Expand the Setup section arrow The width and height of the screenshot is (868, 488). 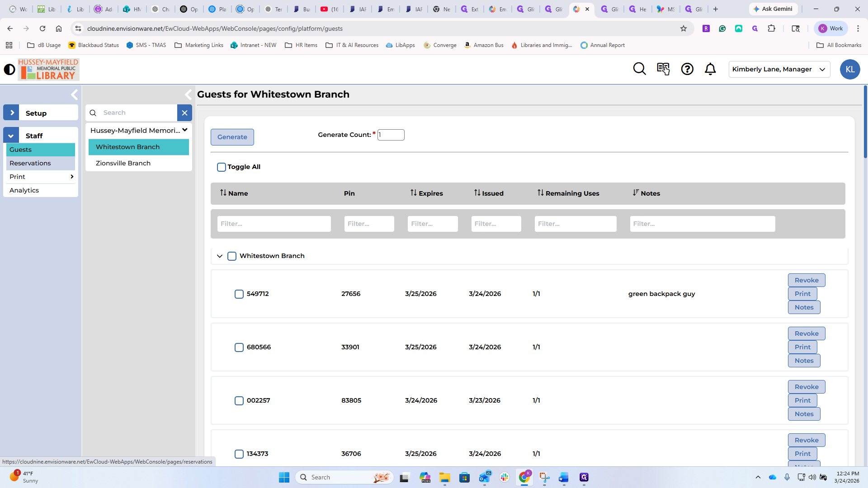pos(11,113)
